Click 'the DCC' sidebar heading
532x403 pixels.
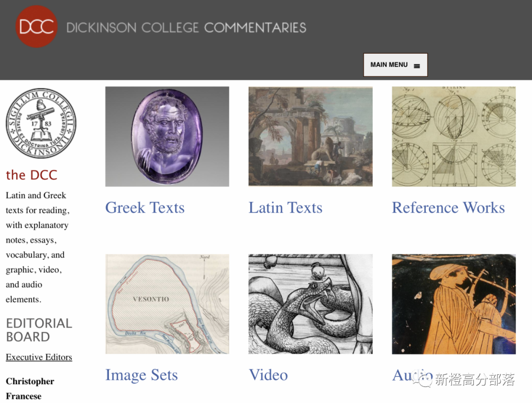pos(32,175)
